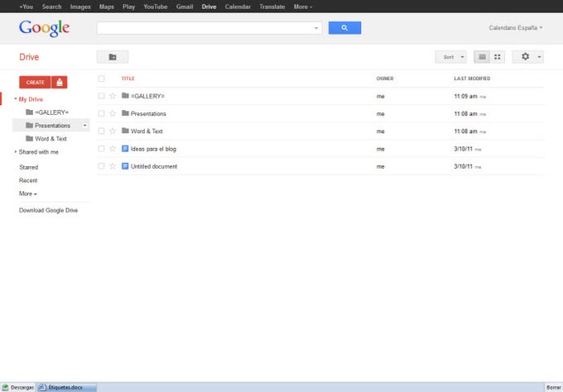Image resolution: width=563 pixels, height=392 pixels.
Task: Open Play in the top bar
Action: pos(128,7)
